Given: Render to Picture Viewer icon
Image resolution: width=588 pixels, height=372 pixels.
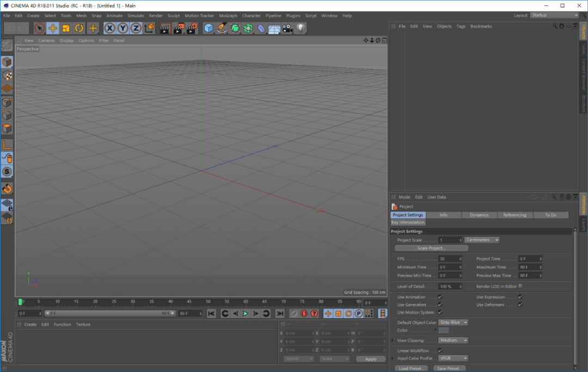Looking at the screenshot, I should [x=179, y=28].
